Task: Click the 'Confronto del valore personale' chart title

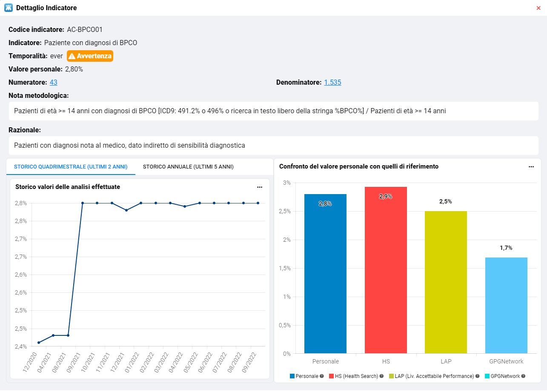Action: [x=359, y=166]
